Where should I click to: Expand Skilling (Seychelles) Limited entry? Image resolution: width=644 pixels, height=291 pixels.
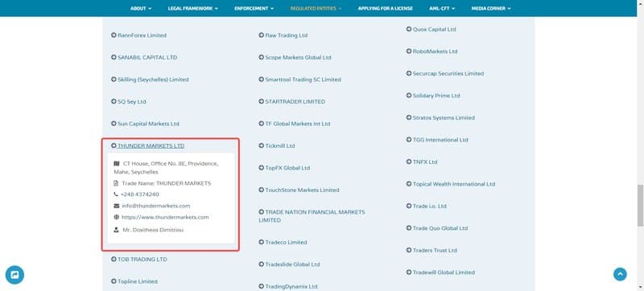[150, 80]
